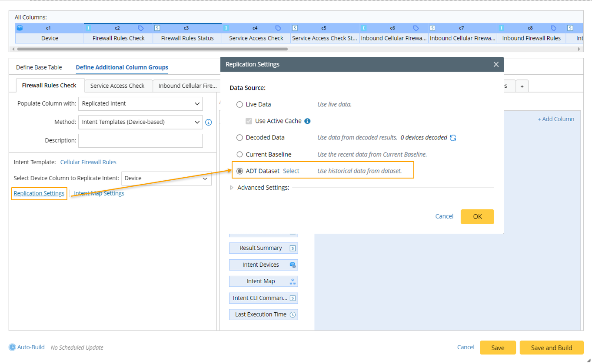
Task: Choose the Current Baseline radio button
Action: 239,155
